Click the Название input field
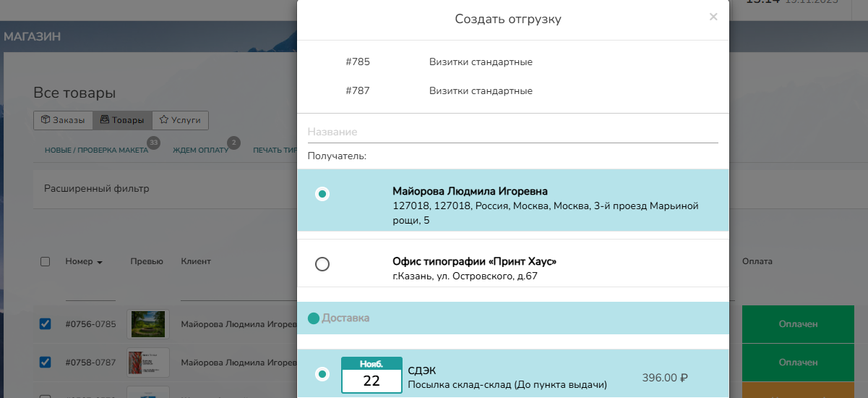The width and height of the screenshot is (868, 398). 512,132
